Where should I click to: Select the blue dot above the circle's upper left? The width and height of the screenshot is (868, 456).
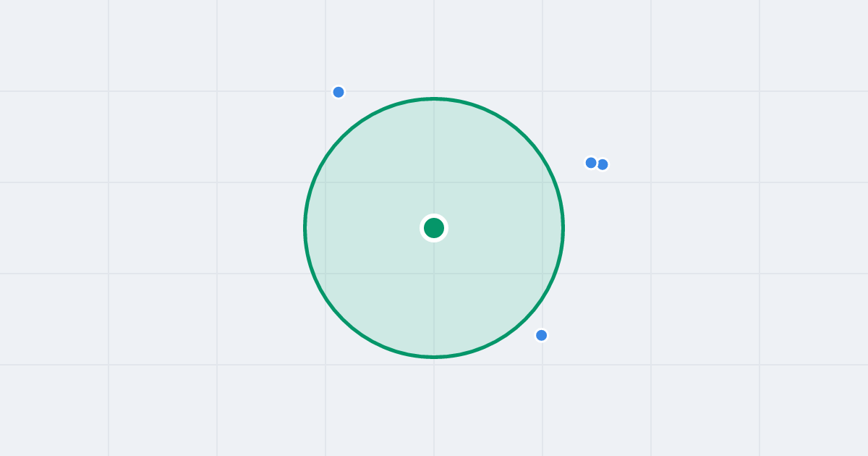(339, 92)
